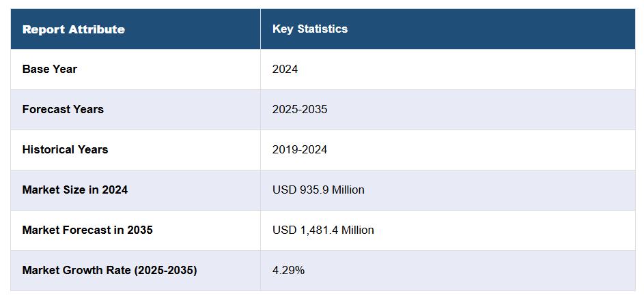Viewport: 644px width, 300px height.
Task: Select the Historical Years label
Action: pyautogui.click(x=65, y=149)
